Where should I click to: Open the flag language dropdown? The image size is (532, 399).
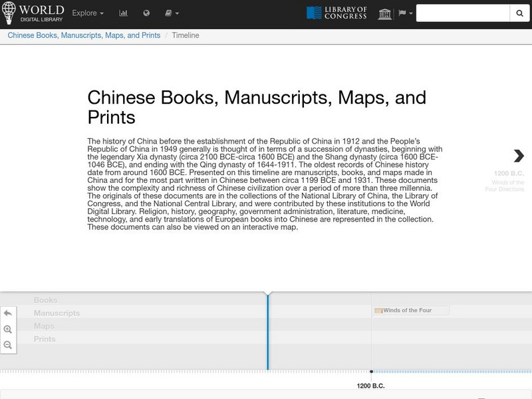(x=405, y=13)
